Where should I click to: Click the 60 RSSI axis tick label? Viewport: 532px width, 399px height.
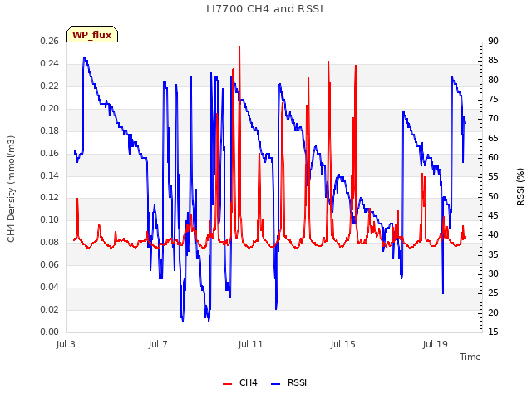(493, 157)
